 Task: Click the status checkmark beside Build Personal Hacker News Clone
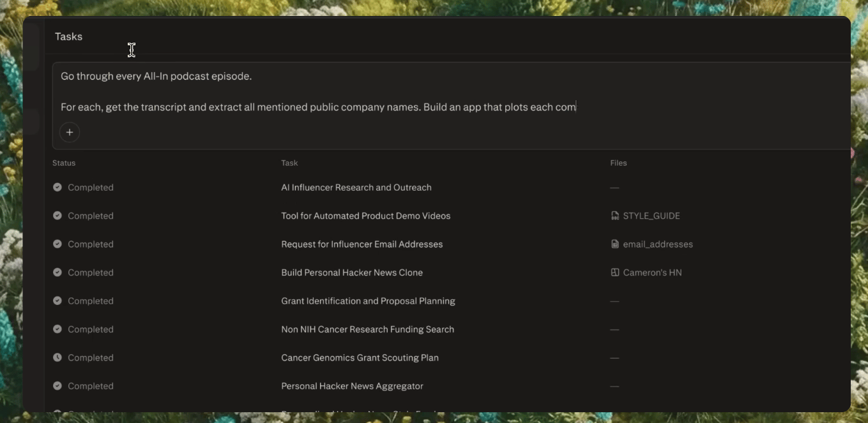(x=57, y=272)
